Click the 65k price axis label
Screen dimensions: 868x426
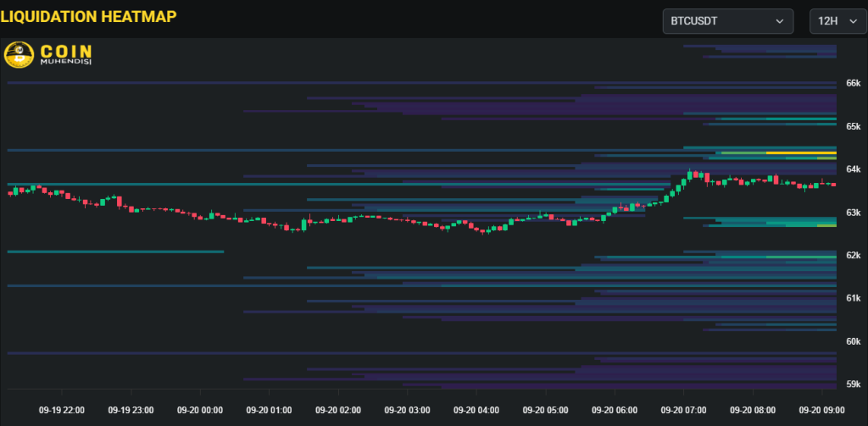[853, 126]
